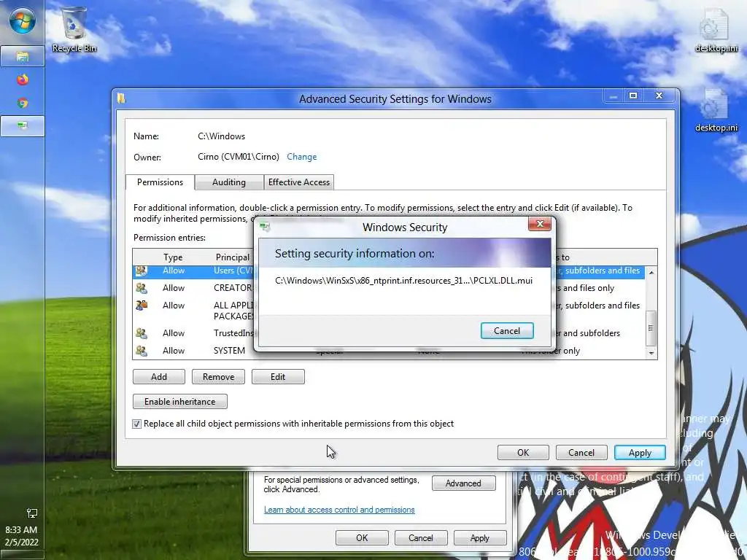747x560 pixels.
Task: Click Edit permission entry button
Action: [278, 377]
